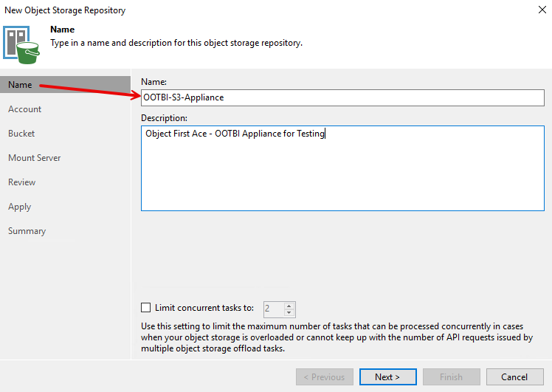Click the Cancel button
Image resolution: width=552 pixels, height=392 pixels.
pyautogui.click(x=514, y=376)
